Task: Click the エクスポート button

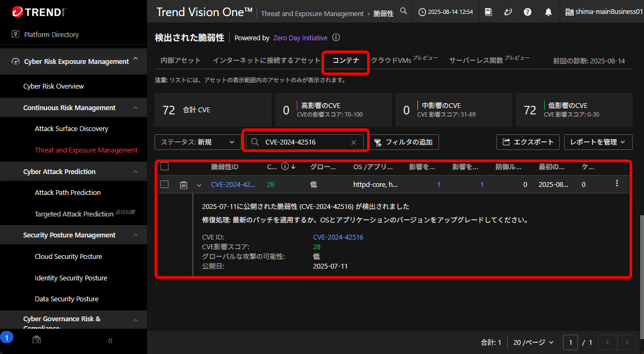Action: point(528,142)
